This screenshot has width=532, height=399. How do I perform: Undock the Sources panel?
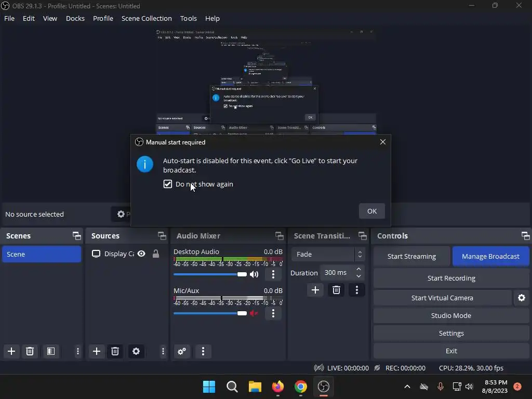click(162, 236)
